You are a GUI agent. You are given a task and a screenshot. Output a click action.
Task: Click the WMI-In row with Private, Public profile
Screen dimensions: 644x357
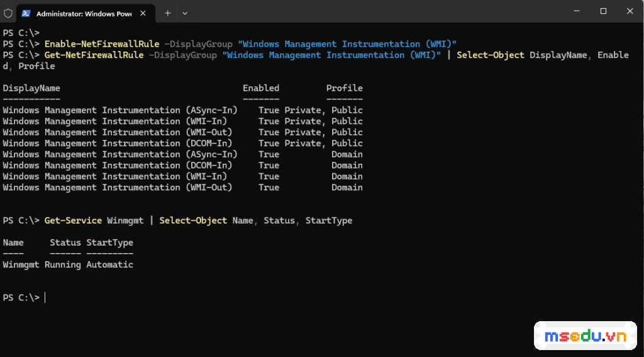coord(183,122)
